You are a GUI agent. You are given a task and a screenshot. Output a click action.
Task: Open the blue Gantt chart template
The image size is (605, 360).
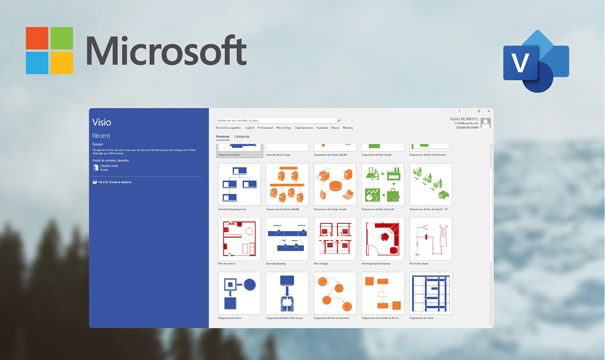pos(431,293)
